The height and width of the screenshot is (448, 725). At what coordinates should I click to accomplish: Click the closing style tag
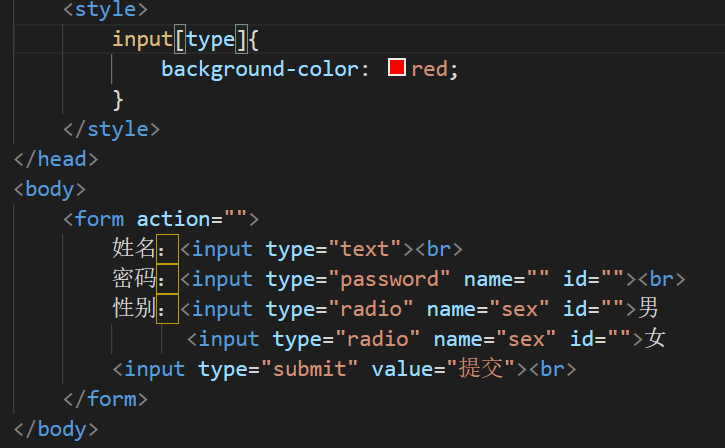(111, 129)
